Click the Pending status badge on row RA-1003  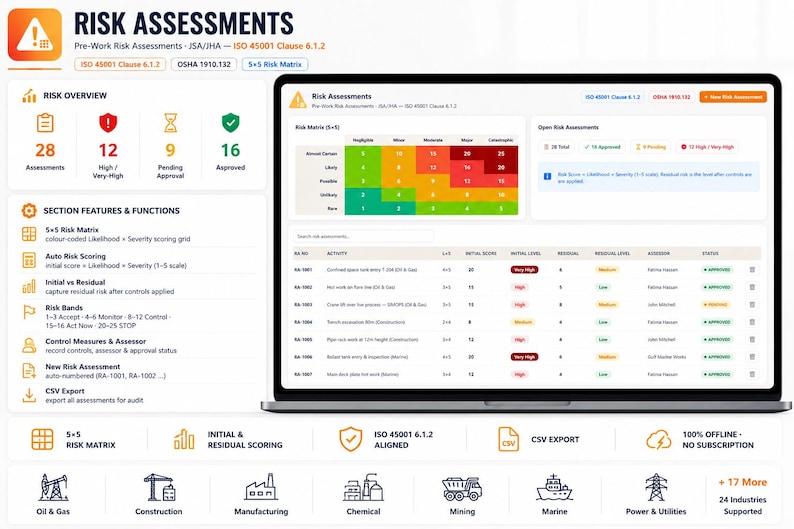pyautogui.click(x=716, y=305)
